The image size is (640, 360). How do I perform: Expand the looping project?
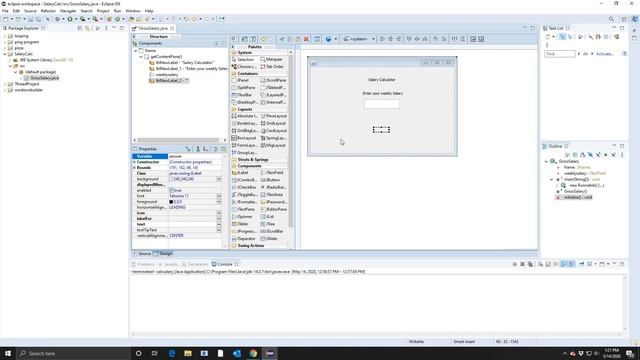[5, 36]
